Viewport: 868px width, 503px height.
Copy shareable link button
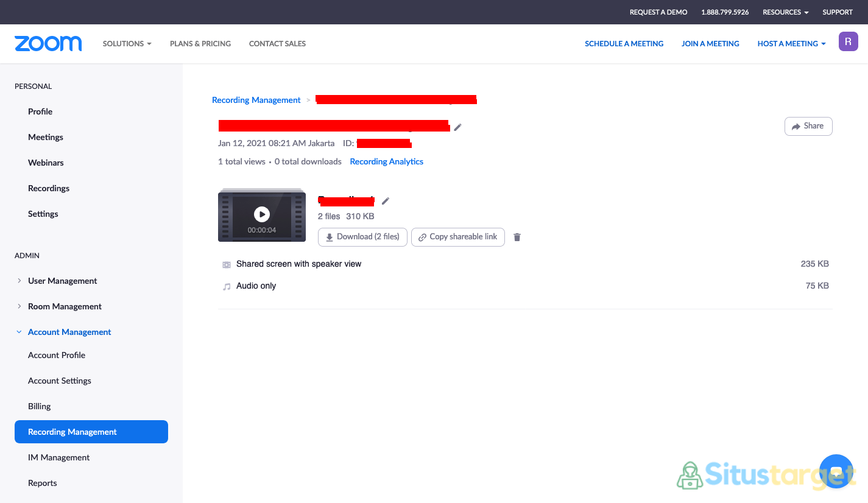coord(458,237)
